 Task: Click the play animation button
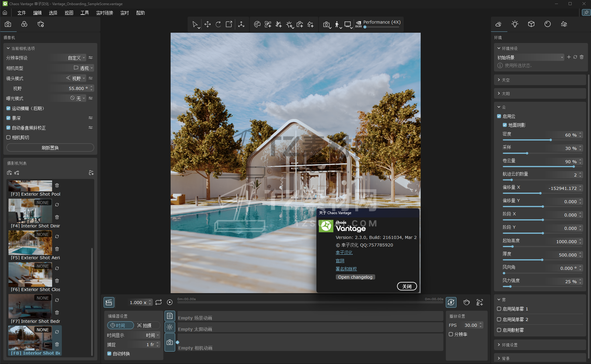click(x=170, y=302)
